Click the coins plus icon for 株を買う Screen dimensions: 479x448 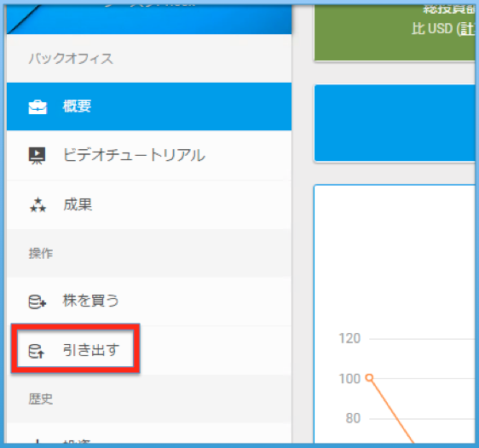click(38, 302)
